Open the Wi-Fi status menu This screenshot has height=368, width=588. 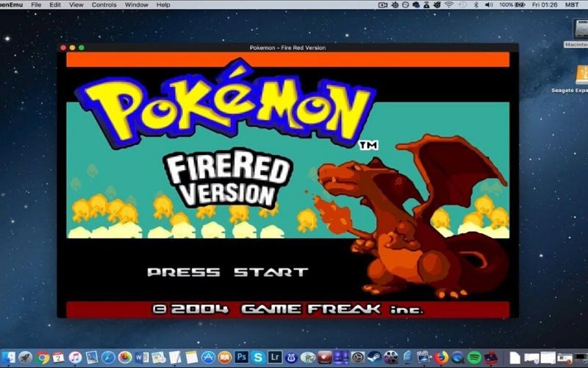point(449,5)
